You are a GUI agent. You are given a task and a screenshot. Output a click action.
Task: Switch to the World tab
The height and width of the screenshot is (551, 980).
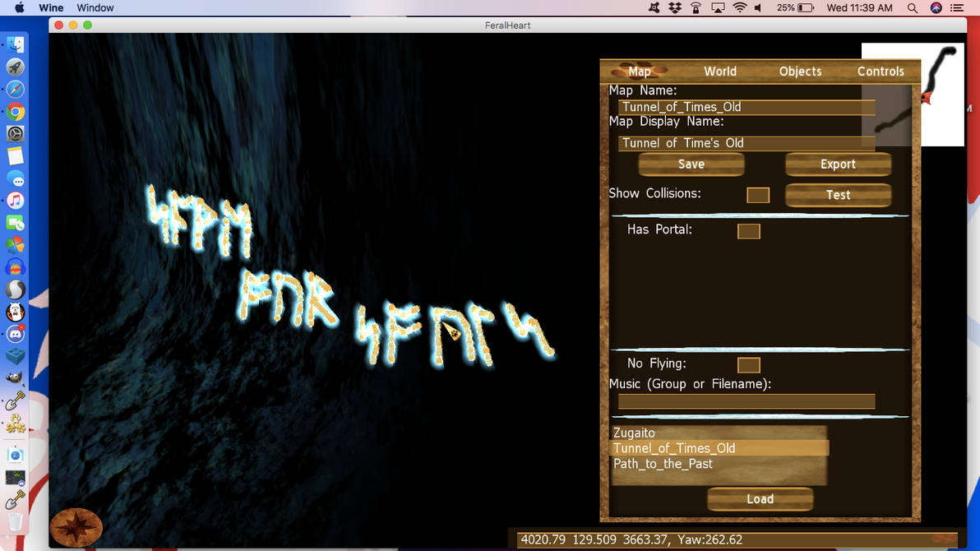(x=720, y=72)
